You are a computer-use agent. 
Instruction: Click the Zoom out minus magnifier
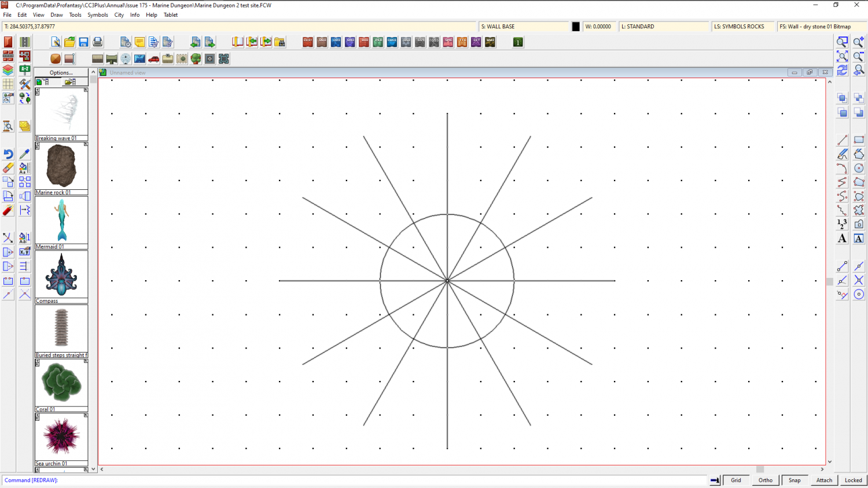859,56
